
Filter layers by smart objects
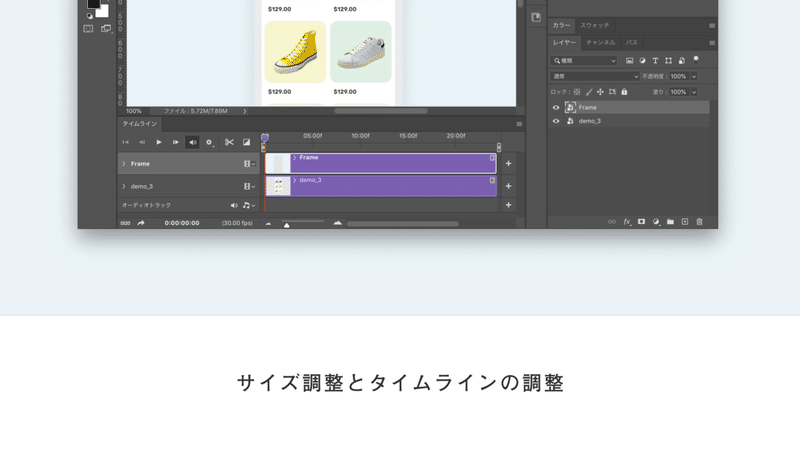click(682, 61)
